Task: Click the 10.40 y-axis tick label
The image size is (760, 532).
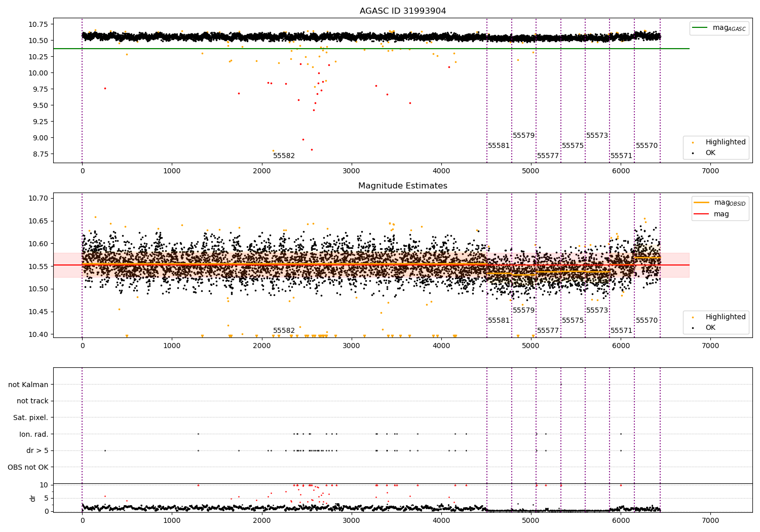Action: tap(38, 334)
